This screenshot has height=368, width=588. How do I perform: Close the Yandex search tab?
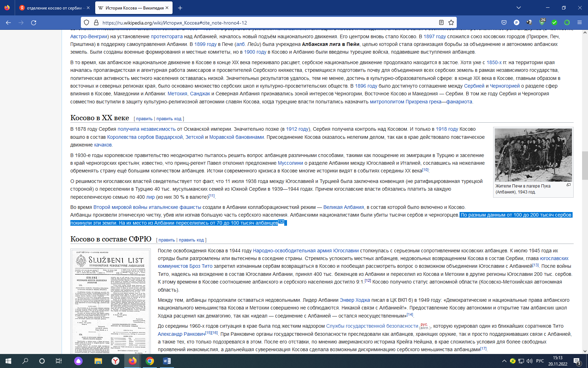pos(88,8)
